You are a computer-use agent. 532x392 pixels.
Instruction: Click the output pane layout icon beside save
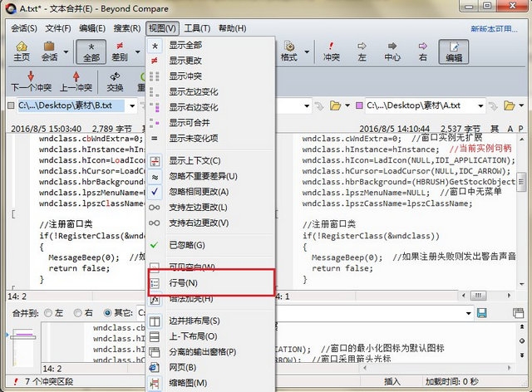pyautogui.click(x=518, y=312)
